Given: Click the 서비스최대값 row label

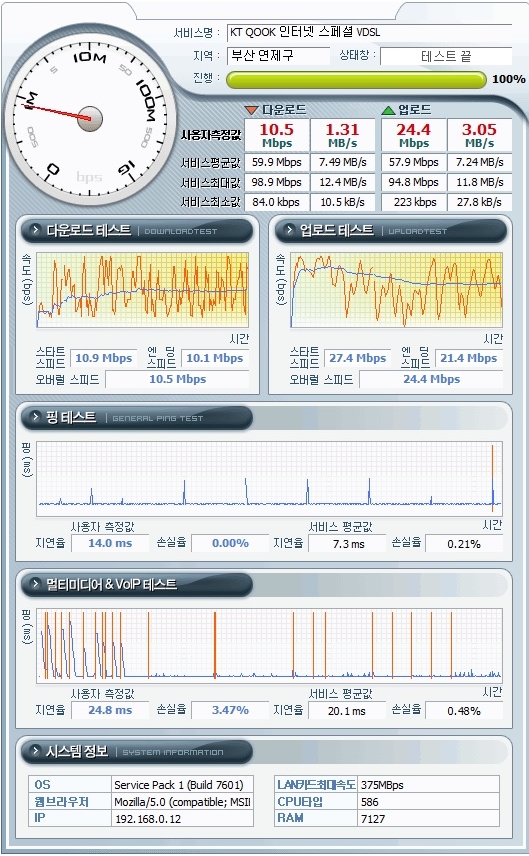Looking at the screenshot, I should pos(211,182).
